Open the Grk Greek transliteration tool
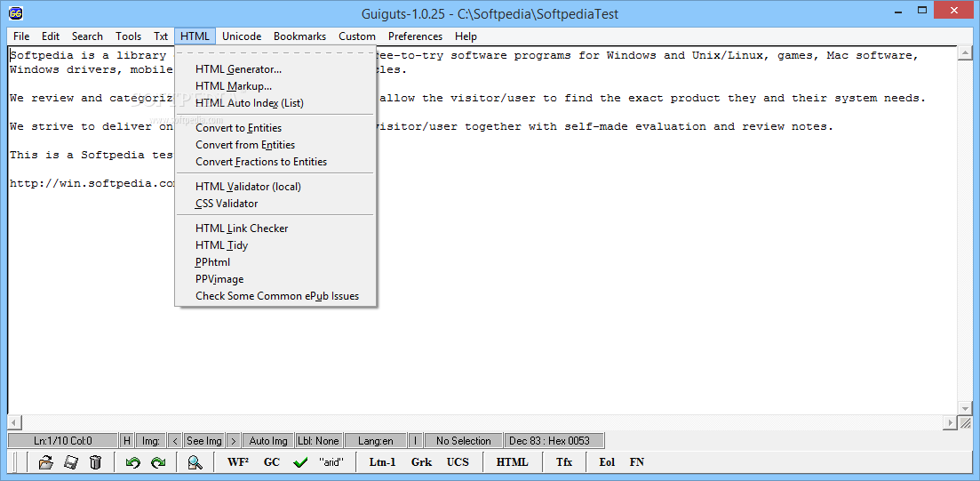The height and width of the screenshot is (481, 980). (x=421, y=463)
